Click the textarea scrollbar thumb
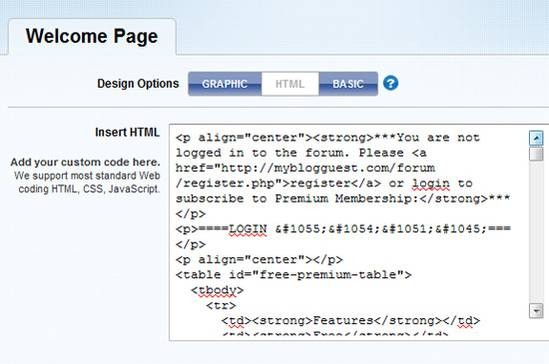This screenshot has width=549, height=364. tap(536, 154)
